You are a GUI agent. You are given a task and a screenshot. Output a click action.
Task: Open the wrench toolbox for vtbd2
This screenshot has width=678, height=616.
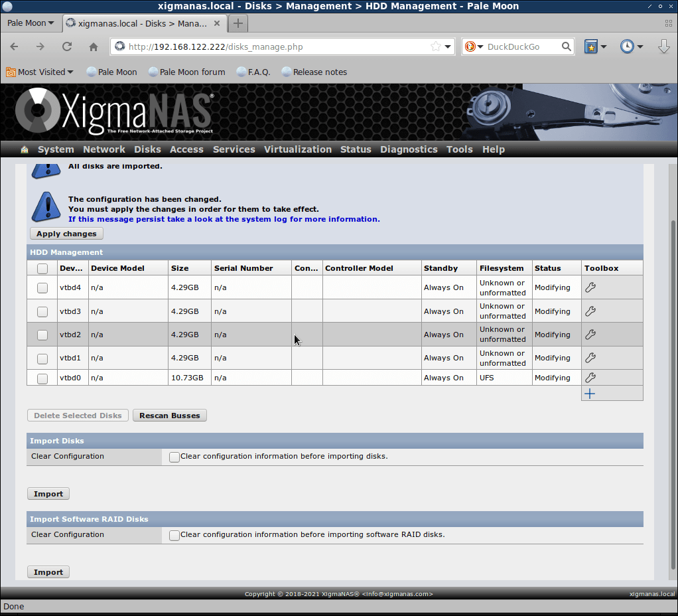(590, 335)
